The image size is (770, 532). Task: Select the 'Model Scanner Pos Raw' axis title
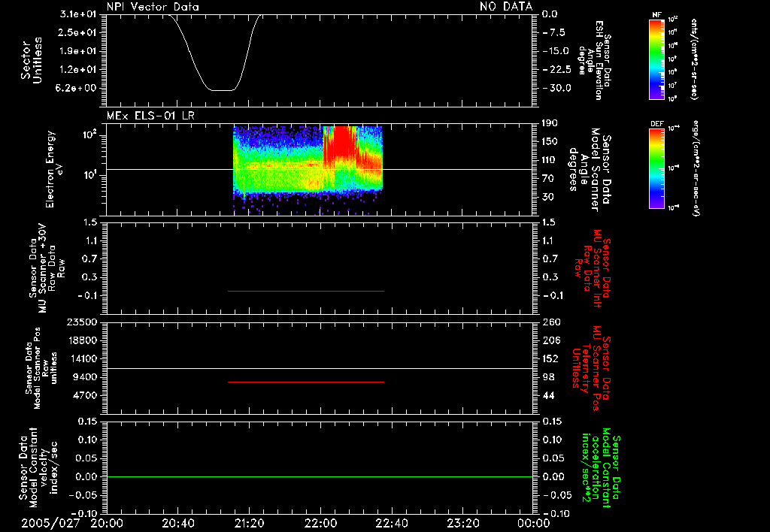41,368
